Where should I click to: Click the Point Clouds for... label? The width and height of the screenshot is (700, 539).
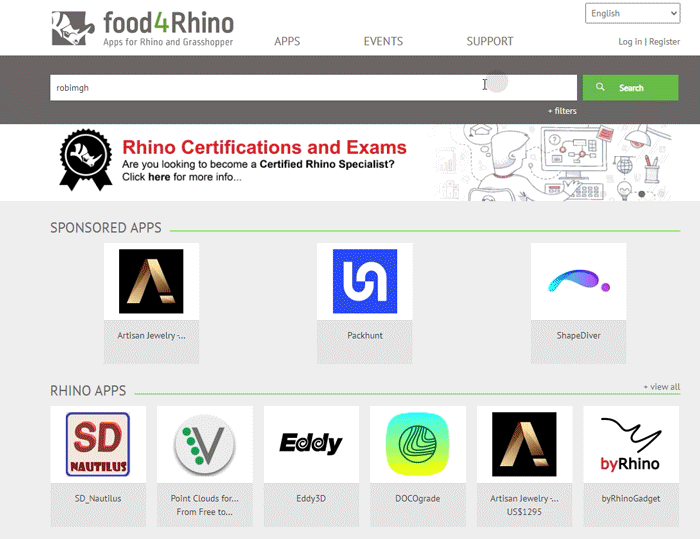(204, 498)
